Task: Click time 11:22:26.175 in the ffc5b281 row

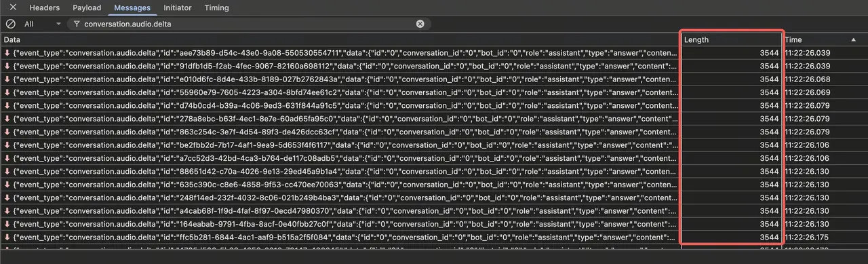Action: [x=808, y=238]
